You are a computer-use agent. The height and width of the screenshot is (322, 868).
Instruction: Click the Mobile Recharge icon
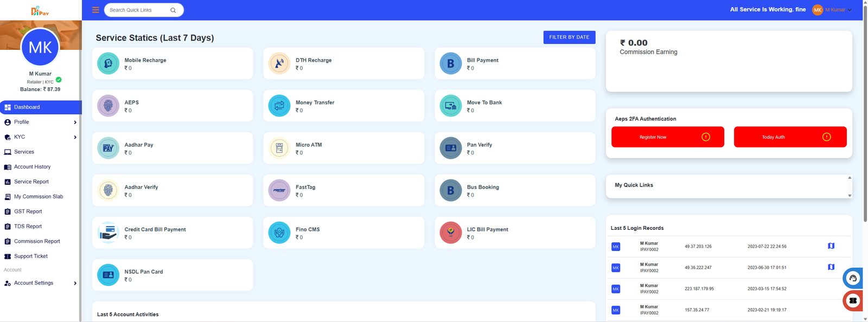point(108,63)
